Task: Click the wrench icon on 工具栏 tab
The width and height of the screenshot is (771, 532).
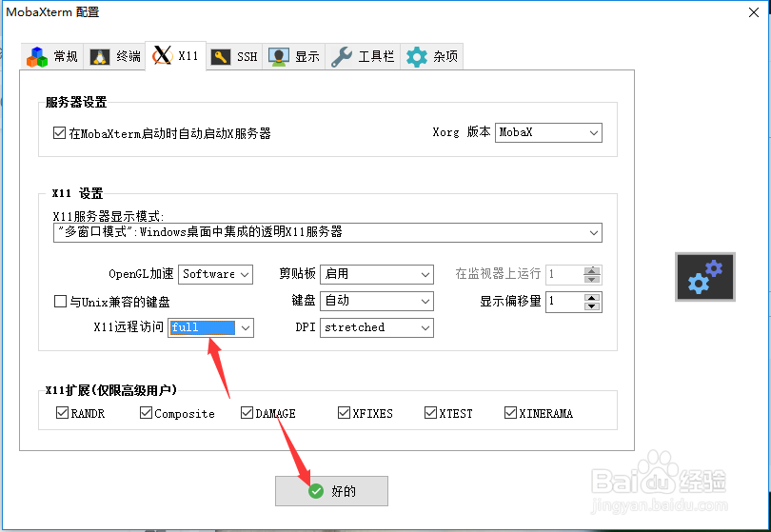Action: click(x=342, y=57)
